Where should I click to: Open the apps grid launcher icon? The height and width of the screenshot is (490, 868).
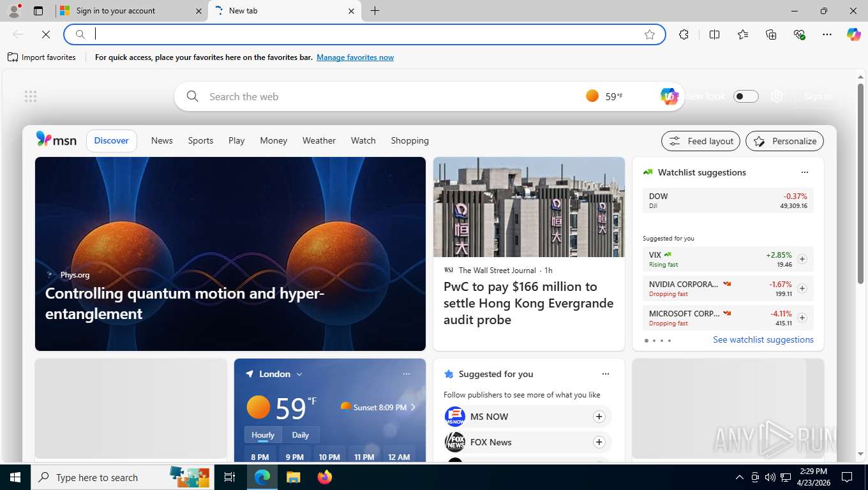coord(31,96)
